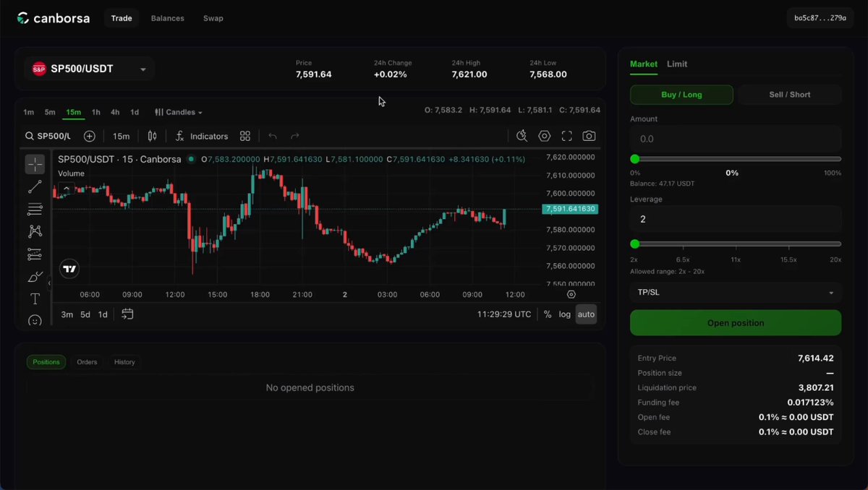
Task: Open the Balances page
Action: click(168, 18)
